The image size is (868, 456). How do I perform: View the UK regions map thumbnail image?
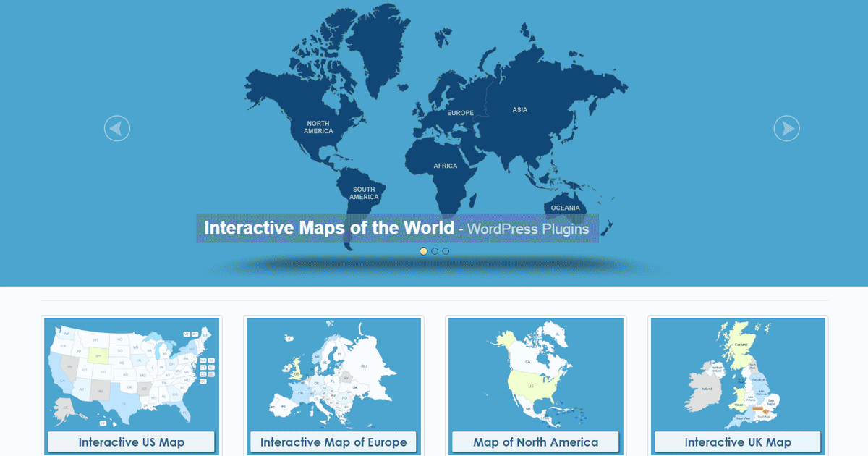pyautogui.click(x=738, y=374)
